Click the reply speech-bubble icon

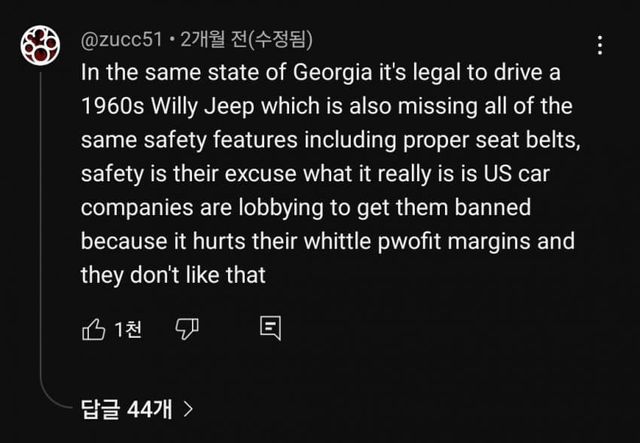coord(269,327)
